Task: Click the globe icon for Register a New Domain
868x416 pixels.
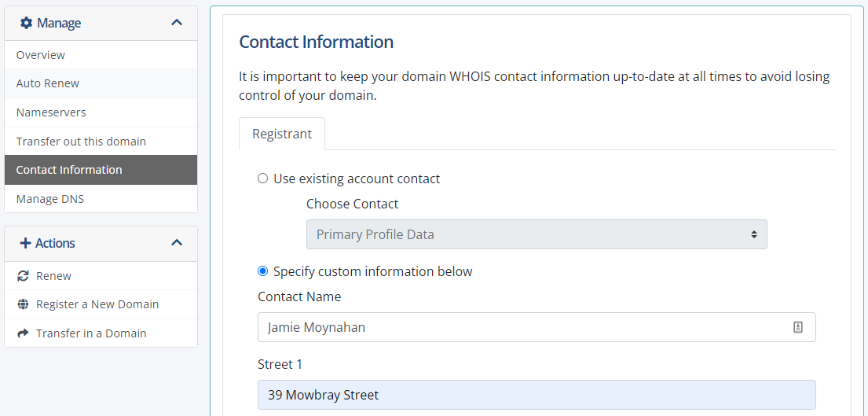Action: [24, 304]
